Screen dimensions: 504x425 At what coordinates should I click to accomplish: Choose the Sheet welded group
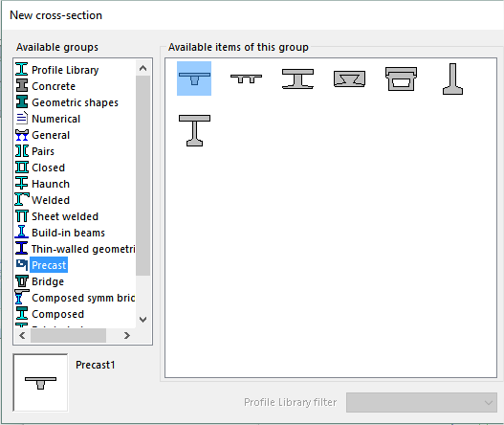[56, 216]
